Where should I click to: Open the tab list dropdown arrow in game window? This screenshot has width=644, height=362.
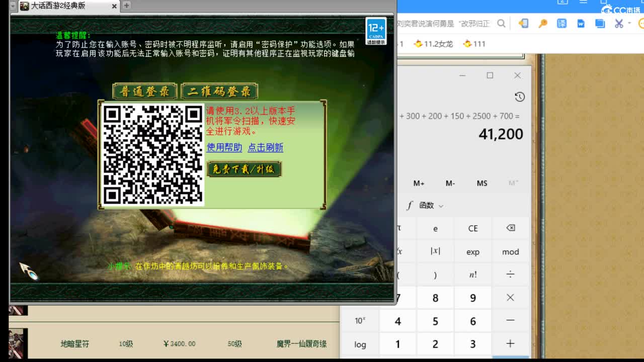click(x=13, y=6)
